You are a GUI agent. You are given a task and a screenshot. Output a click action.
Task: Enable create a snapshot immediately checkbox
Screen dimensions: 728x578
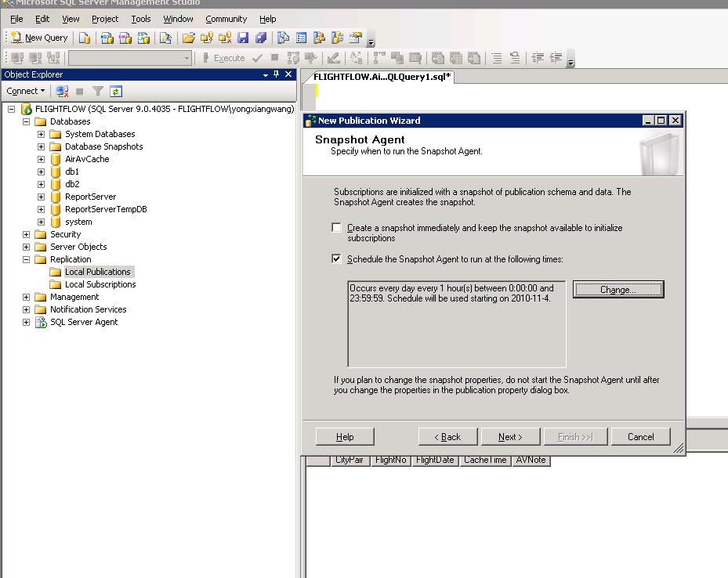(337, 228)
